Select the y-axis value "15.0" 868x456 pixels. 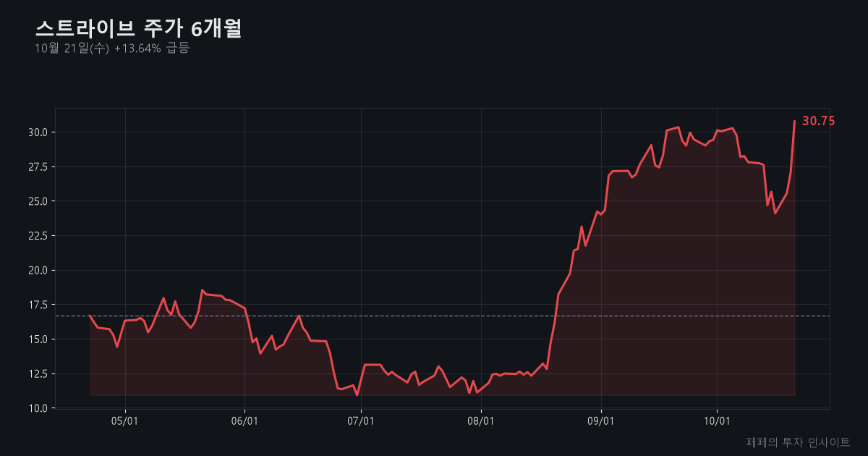tap(39, 339)
